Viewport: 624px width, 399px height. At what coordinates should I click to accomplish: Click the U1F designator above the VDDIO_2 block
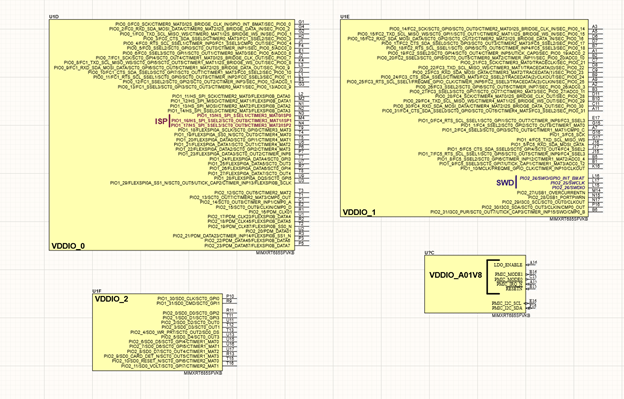[x=97, y=291]
